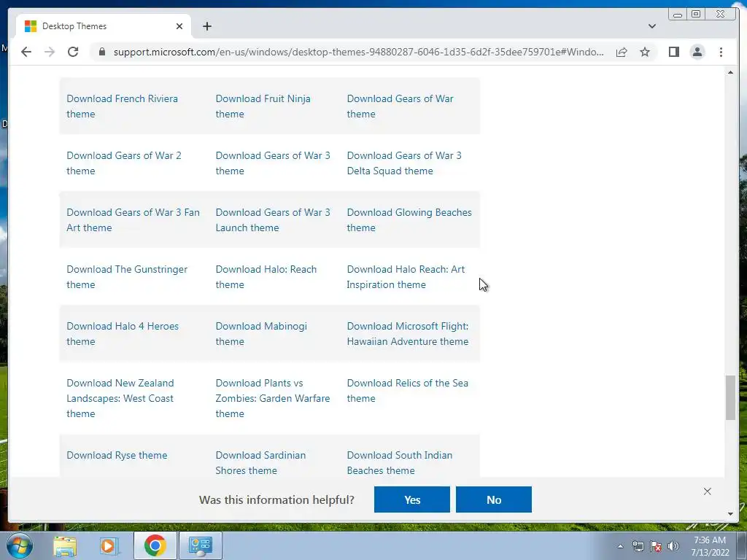This screenshot has height=560, width=747.
Task: Open Halo: Reach theme link
Action: (266, 276)
